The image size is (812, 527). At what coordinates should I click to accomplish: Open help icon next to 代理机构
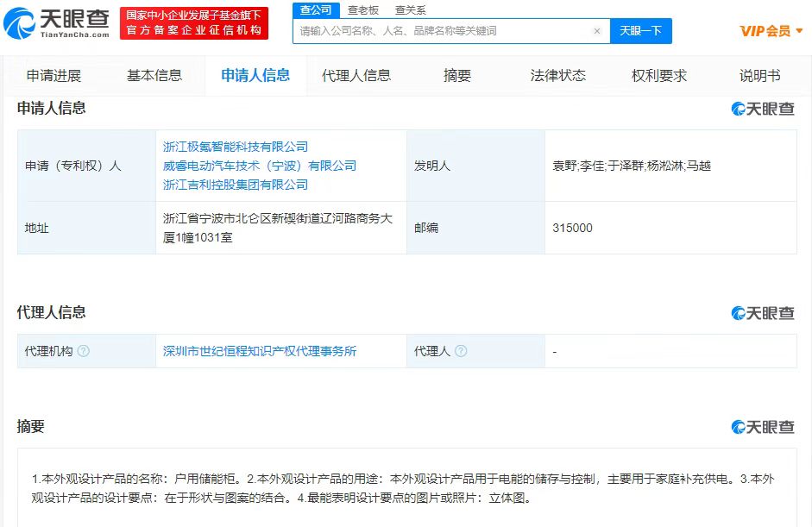click(84, 351)
